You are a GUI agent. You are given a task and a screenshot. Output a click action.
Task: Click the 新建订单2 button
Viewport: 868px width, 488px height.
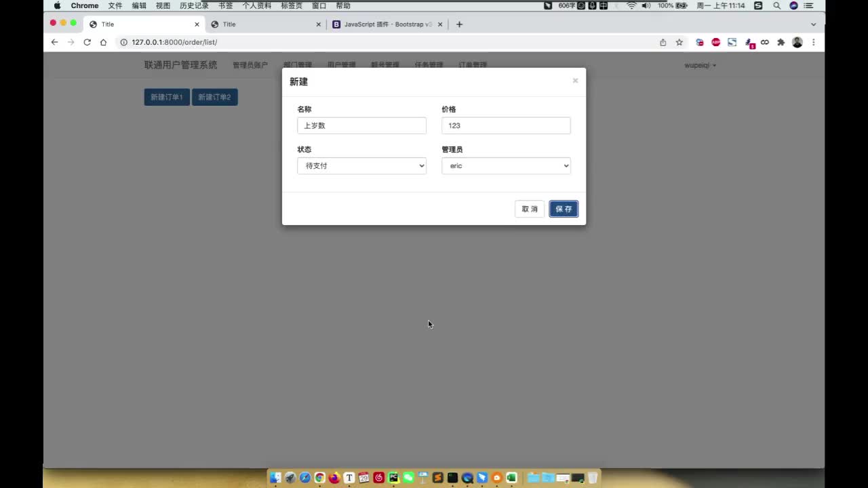pos(214,97)
